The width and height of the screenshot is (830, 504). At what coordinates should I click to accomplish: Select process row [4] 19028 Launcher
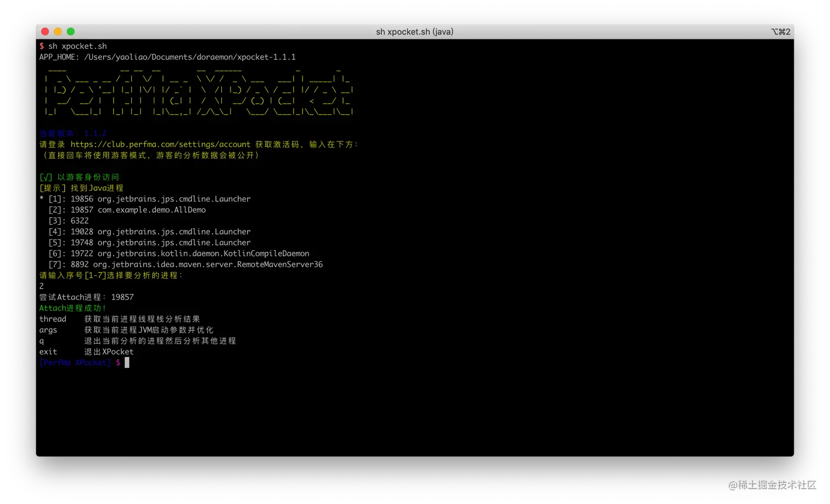[149, 232]
